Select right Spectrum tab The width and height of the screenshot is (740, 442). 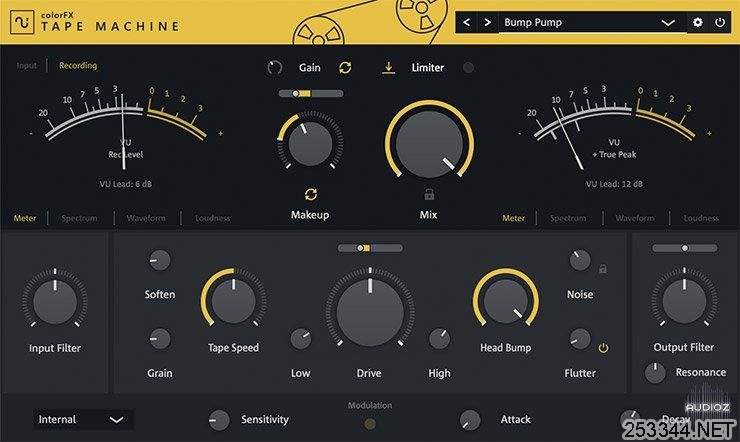click(568, 218)
